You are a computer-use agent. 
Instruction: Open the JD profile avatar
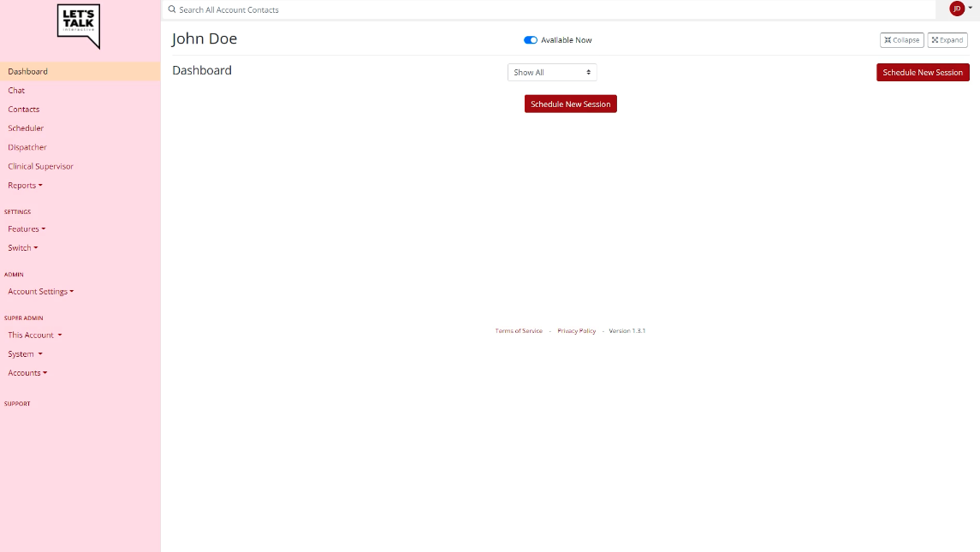956,9
